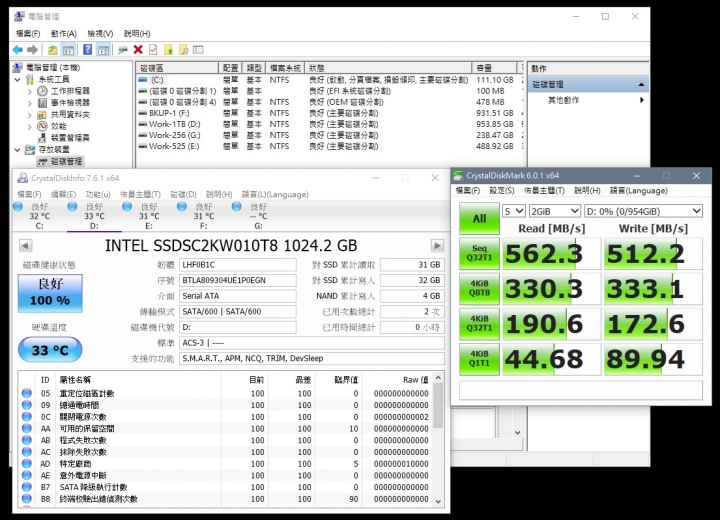Run the 4KiB Q1T1 test button
The height and width of the screenshot is (520, 720).
479,359
